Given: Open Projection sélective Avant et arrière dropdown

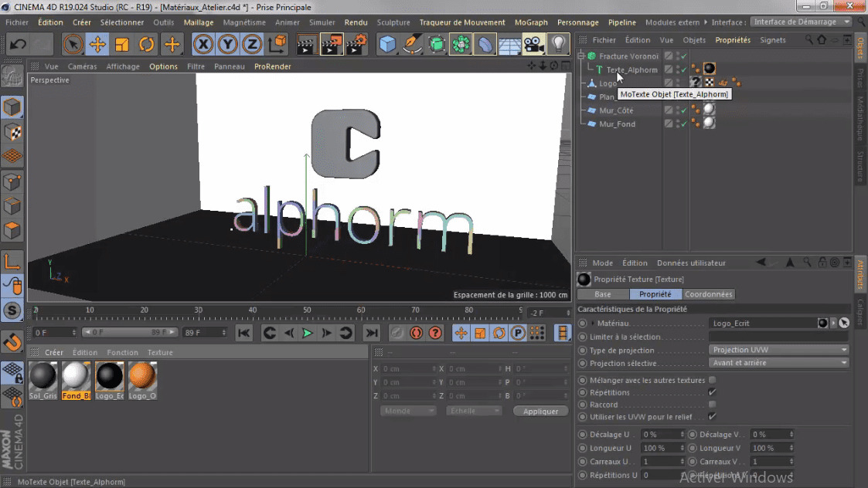Looking at the screenshot, I should [779, 363].
